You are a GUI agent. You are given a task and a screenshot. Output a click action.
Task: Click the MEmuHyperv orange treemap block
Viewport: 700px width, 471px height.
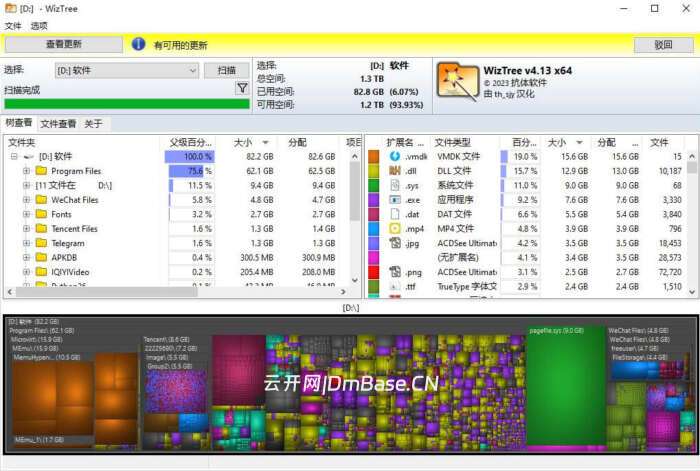(53, 397)
